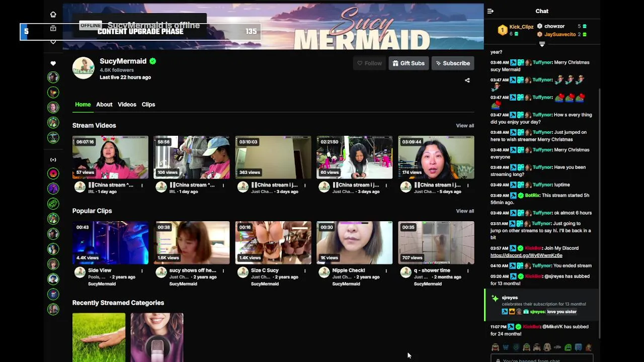This screenshot has width=644, height=362.
Task: Click the Follow button
Action: (x=369, y=63)
